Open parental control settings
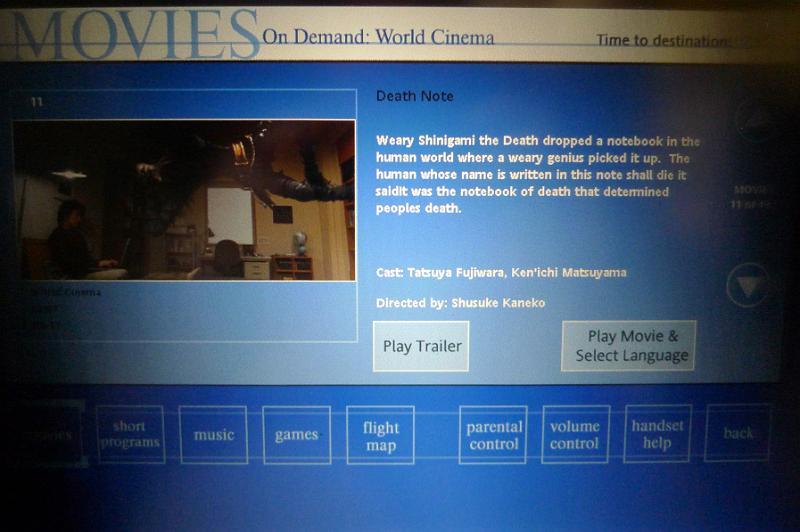800x532 pixels. pos(493,435)
